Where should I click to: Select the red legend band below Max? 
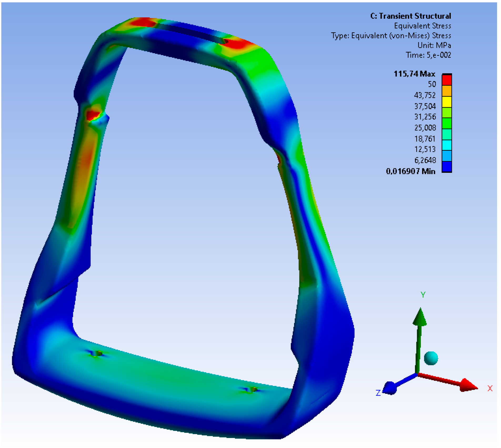447,80
